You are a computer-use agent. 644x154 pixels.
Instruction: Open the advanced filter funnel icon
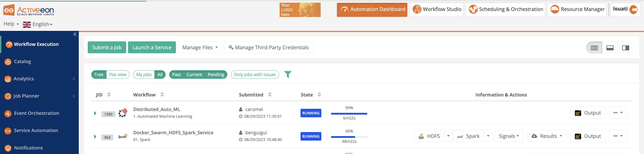pos(288,75)
